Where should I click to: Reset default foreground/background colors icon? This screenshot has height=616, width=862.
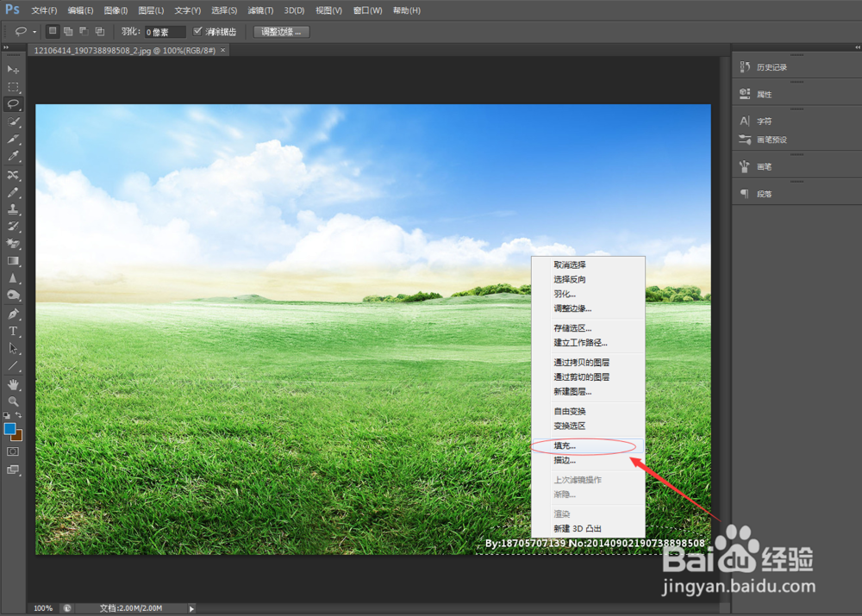click(7, 415)
